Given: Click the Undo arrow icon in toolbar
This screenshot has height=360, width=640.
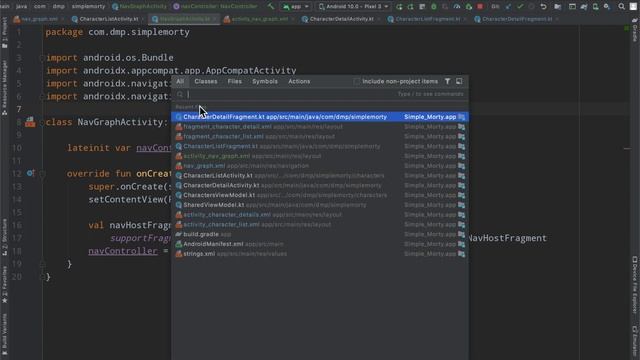Looking at the screenshot, I should point(543,7).
